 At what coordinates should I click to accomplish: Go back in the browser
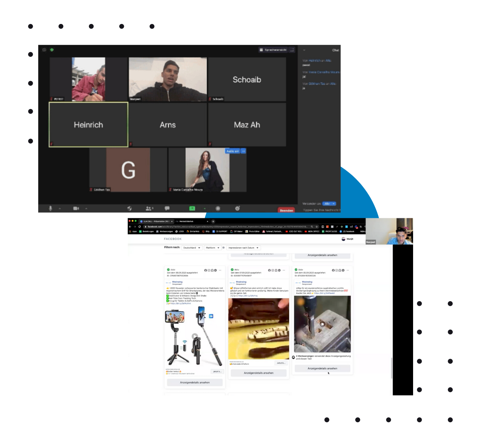(130, 227)
